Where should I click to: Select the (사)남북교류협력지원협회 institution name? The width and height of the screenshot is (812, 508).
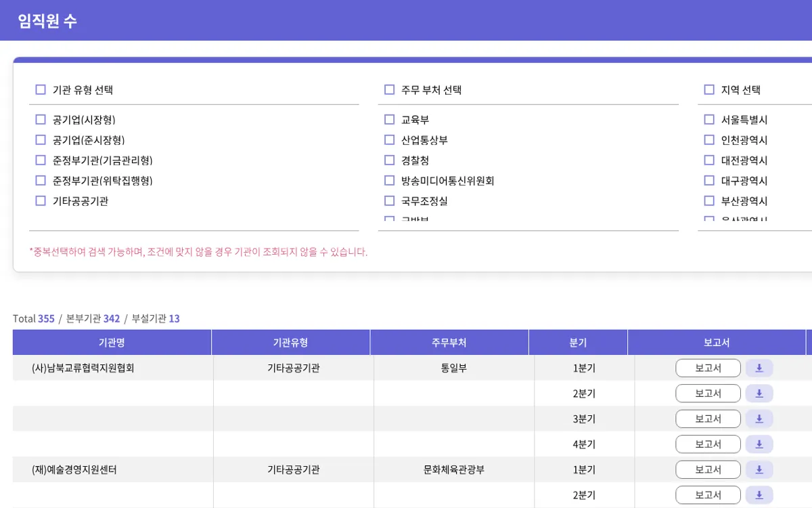[x=83, y=368]
